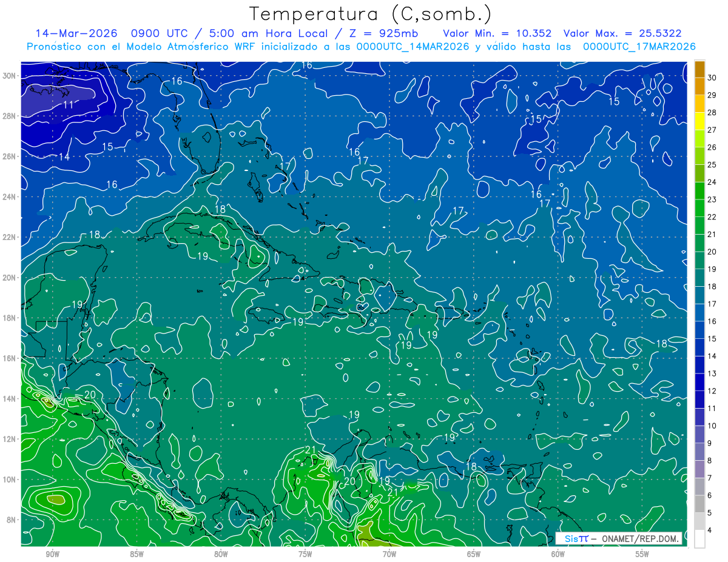Click color bar segment between 25 and 26
The height and width of the screenshot is (562, 728).
coord(699,156)
